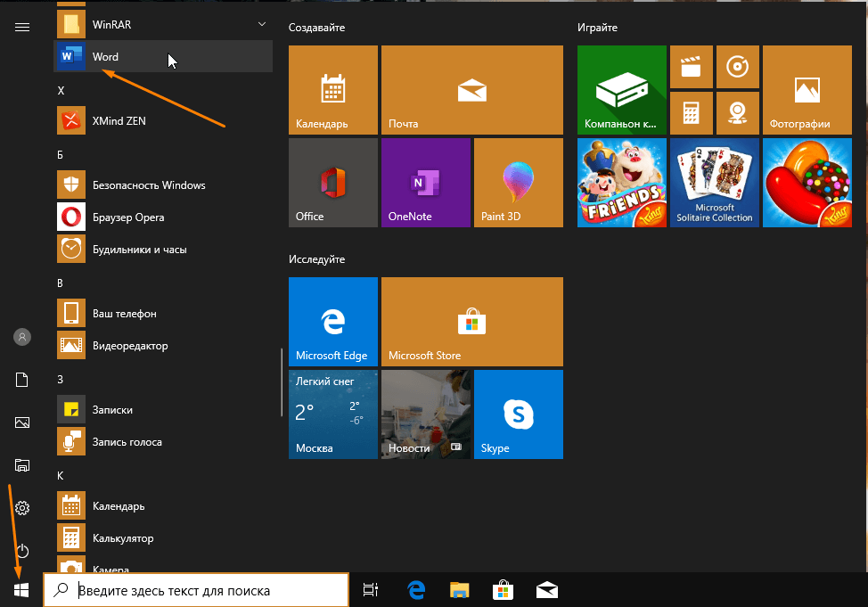Screen dimensions: 868x607
Task: Open the Paint 3D tile
Action: [x=519, y=183]
